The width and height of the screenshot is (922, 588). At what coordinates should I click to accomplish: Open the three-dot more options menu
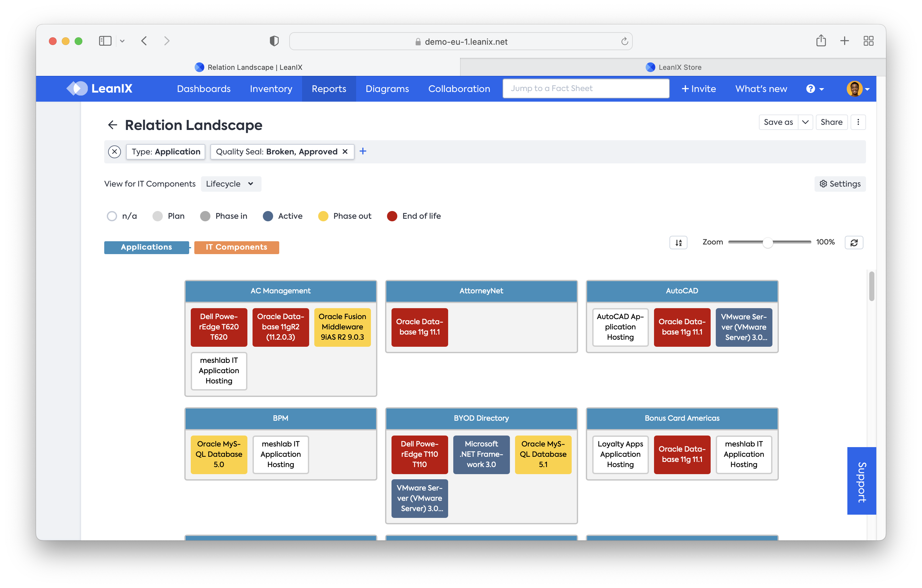[858, 122]
